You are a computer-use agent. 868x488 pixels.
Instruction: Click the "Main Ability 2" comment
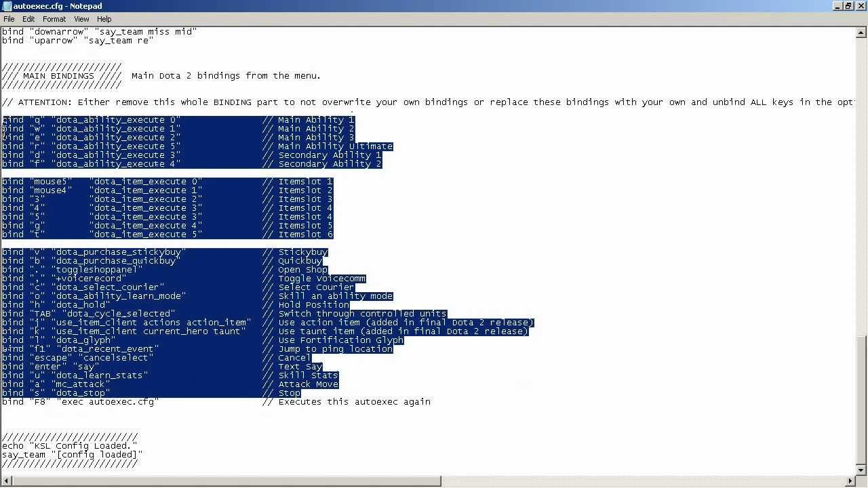pos(316,129)
